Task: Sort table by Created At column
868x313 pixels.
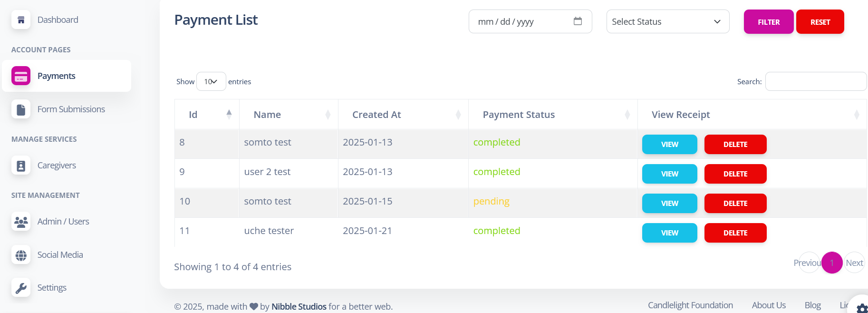Action: (x=403, y=115)
